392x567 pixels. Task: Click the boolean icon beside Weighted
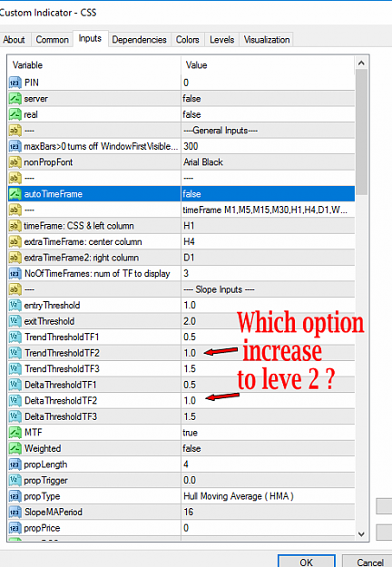(x=15, y=449)
